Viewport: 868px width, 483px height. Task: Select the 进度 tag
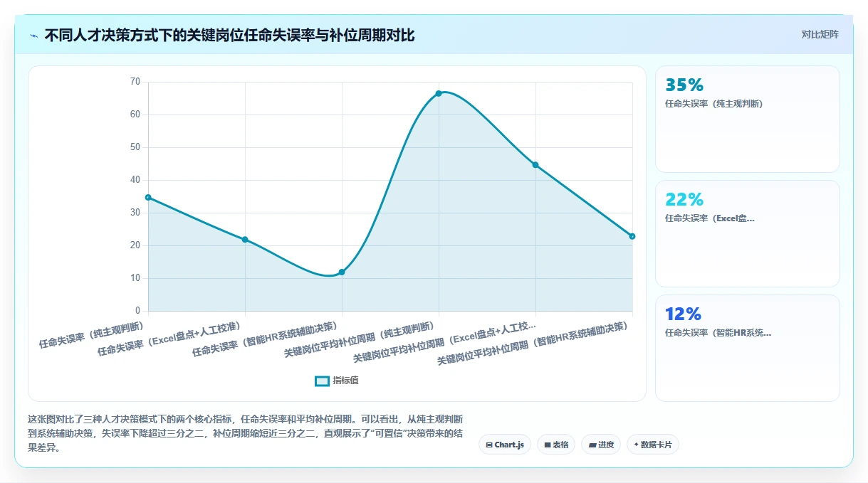(x=601, y=445)
